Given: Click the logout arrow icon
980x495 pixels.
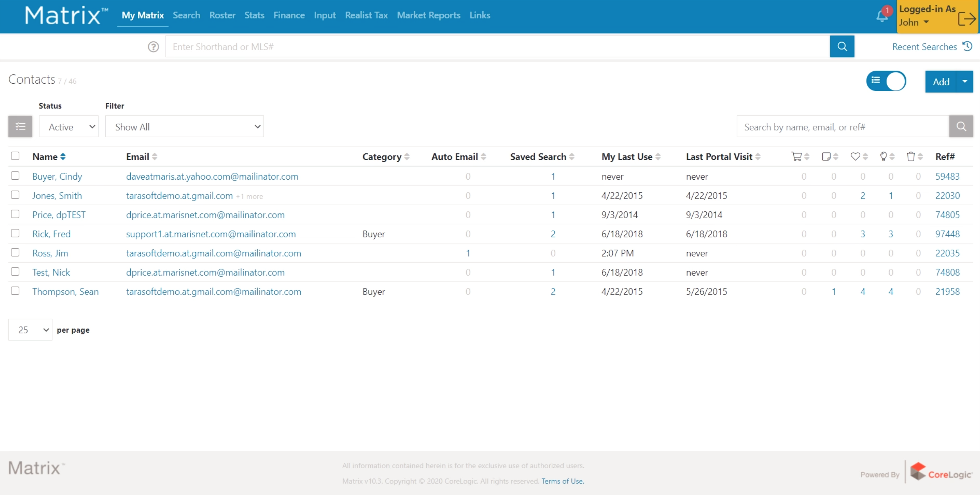Looking at the screenshot, I should coord(966,18).
